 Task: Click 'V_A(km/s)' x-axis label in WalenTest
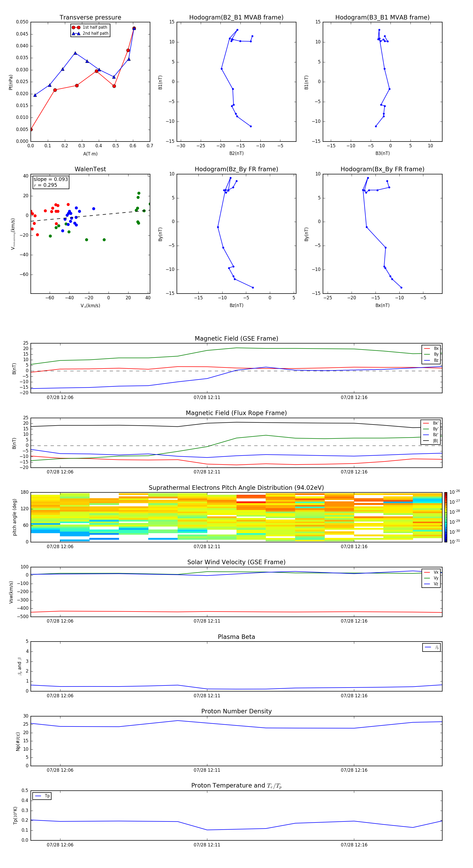pyautogui.click(x=90, y=306)
